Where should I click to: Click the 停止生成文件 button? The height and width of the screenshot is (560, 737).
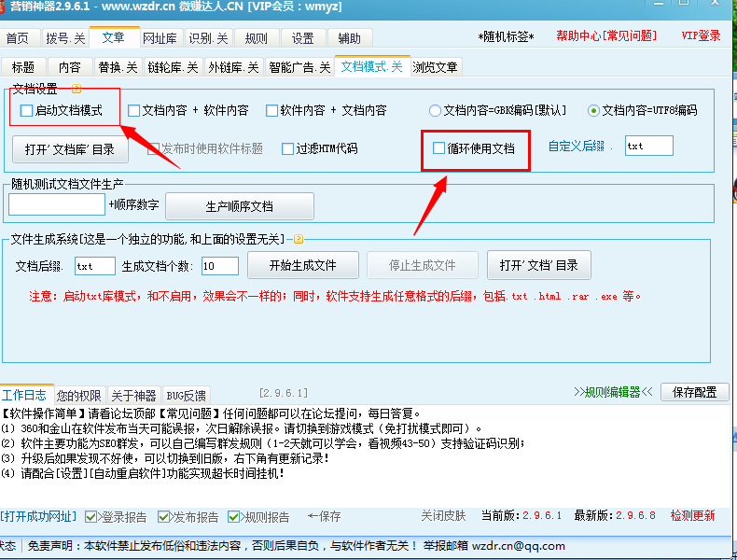pos(422,265)
